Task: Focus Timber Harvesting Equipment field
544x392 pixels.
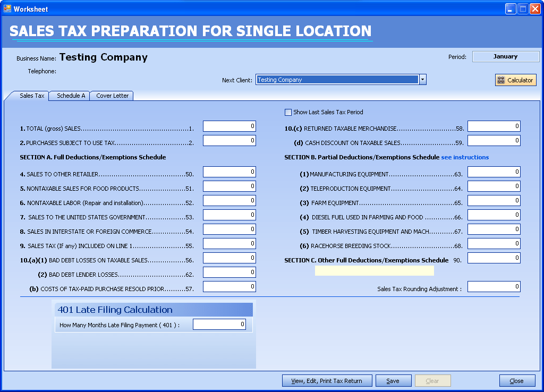Action: click(494, 229)
